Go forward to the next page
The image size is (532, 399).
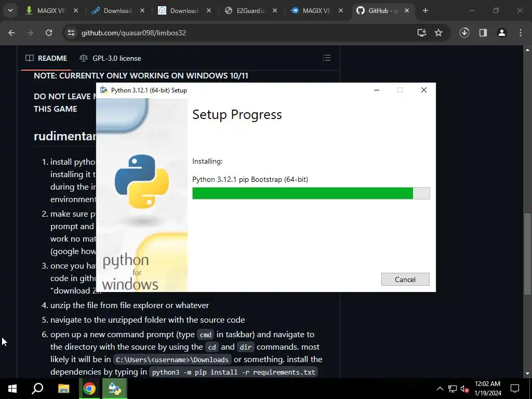click(x=30, y=33)
